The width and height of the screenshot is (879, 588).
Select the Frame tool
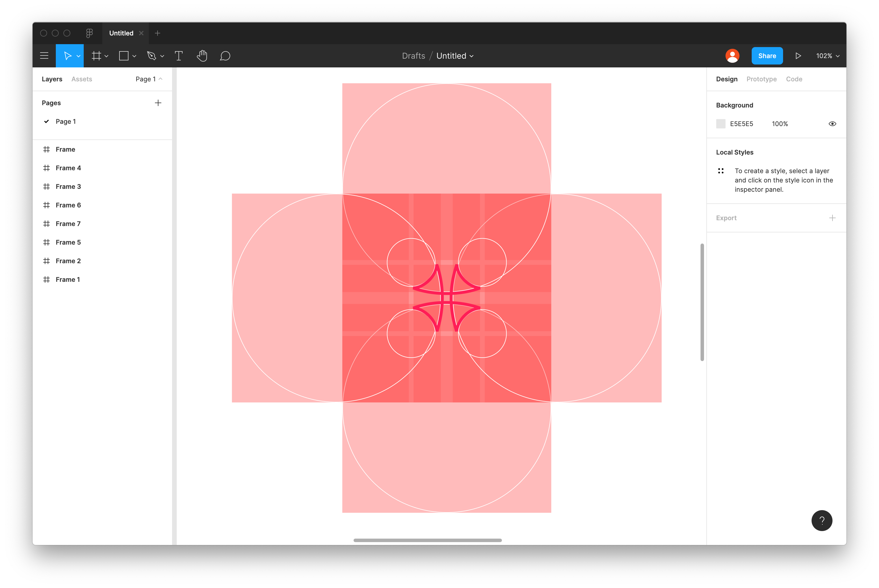(x=97, y=56)
